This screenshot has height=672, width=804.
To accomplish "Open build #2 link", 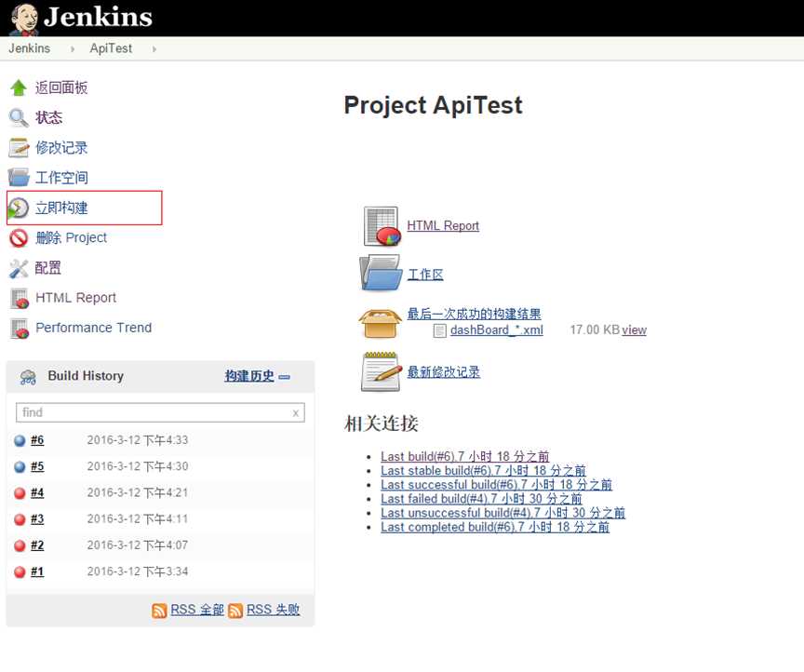I will click(x=37, y=545).
